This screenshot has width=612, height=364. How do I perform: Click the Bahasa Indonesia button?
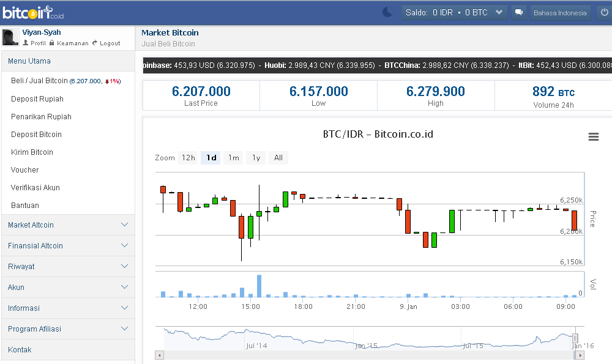[559, 12]
